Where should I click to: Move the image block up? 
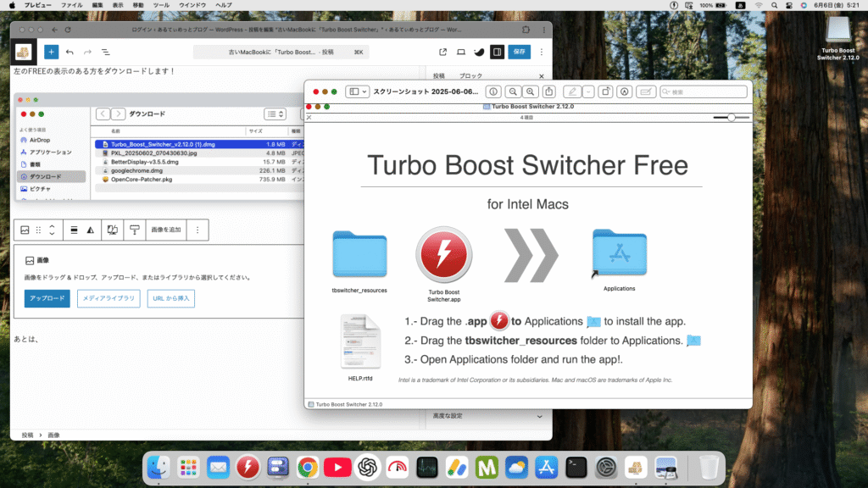52,225
